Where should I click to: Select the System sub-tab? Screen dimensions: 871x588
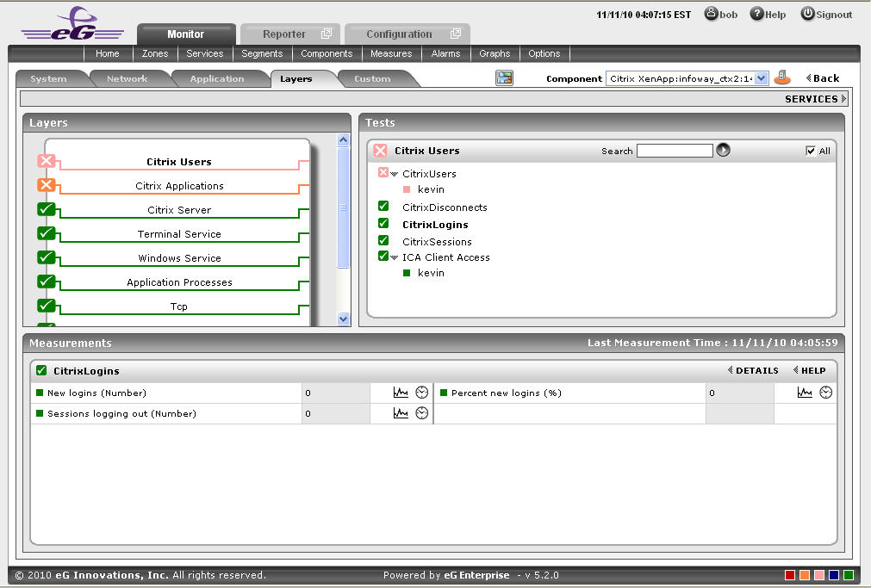point(49,79)
